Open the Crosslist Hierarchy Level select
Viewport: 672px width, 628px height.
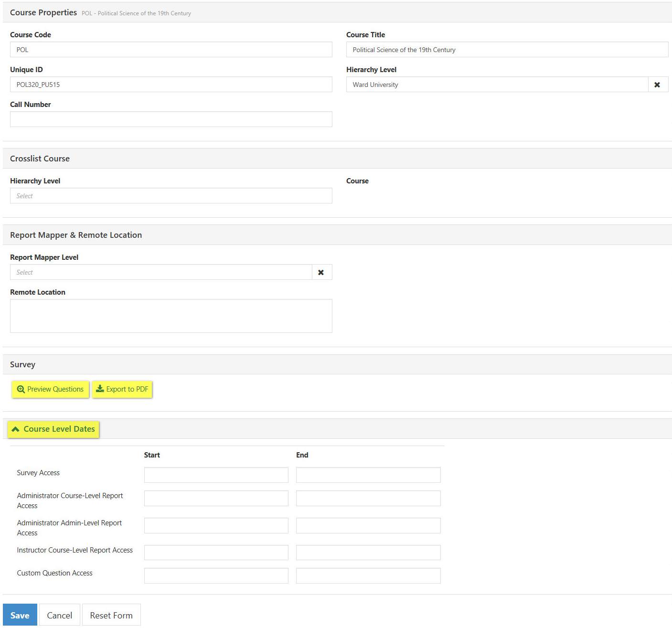click(x=171, y=196)
